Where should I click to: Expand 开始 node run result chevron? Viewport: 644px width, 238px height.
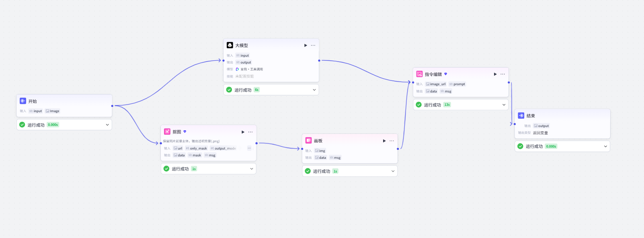coord(107,125)
